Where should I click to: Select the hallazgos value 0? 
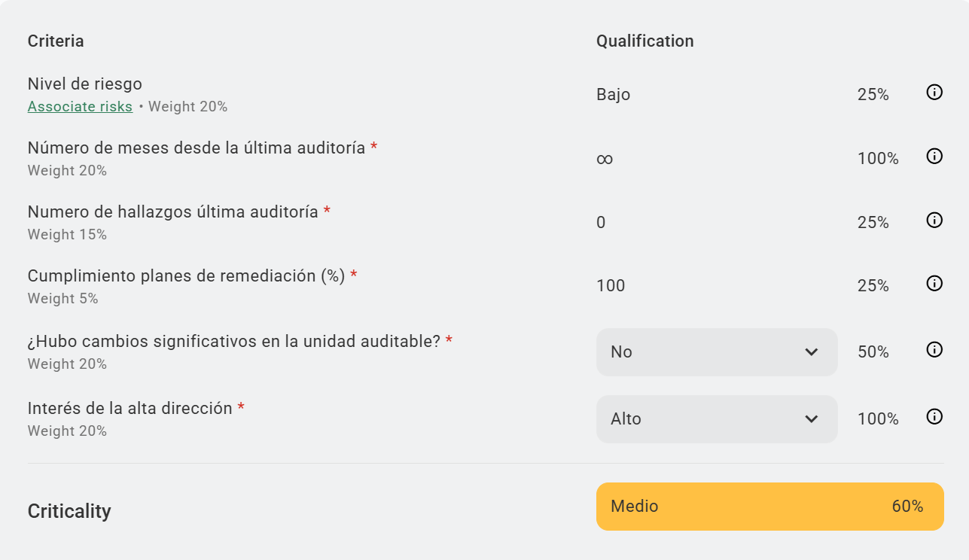[601, 223]
